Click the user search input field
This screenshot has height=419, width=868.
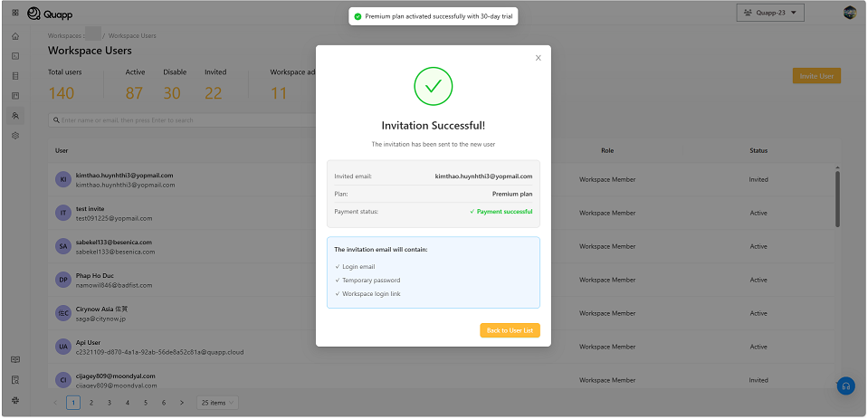point(181,119)
